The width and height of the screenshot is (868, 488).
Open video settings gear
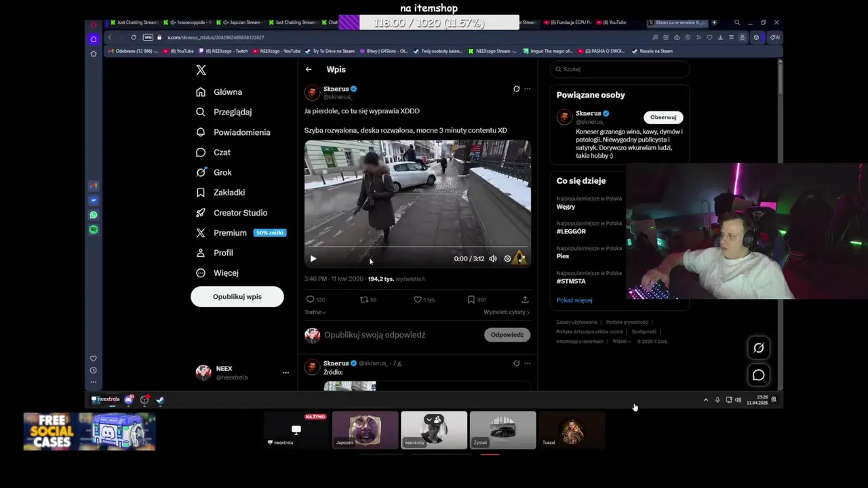(507, 259)
